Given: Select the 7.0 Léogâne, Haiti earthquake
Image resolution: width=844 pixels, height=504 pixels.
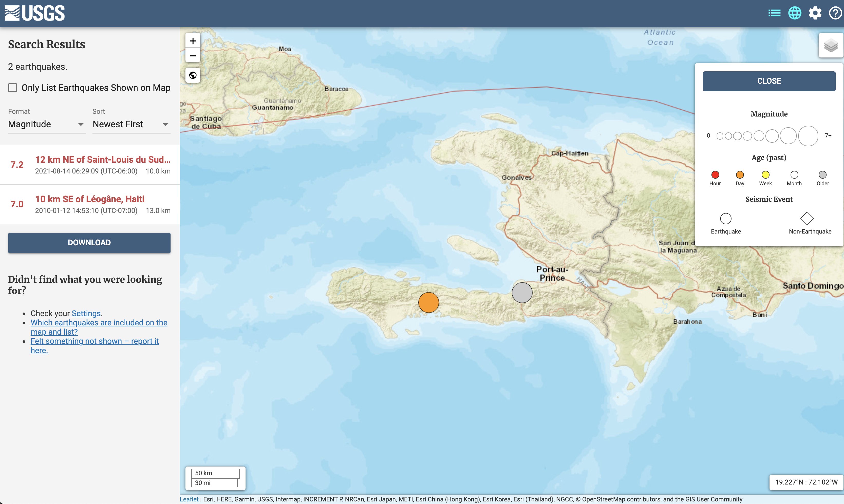Looking at the screenshot, I should pyautogui.click(x=90, y=204).
